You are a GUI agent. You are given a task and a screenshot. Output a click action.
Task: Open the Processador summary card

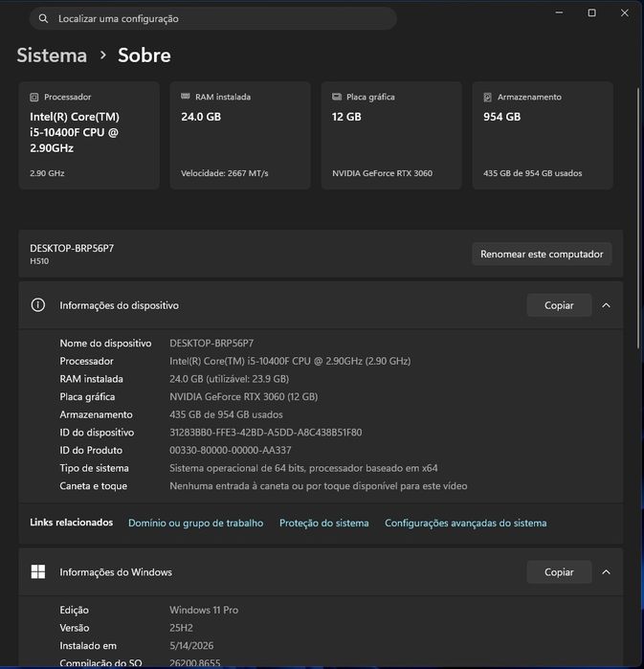[89, 135]
